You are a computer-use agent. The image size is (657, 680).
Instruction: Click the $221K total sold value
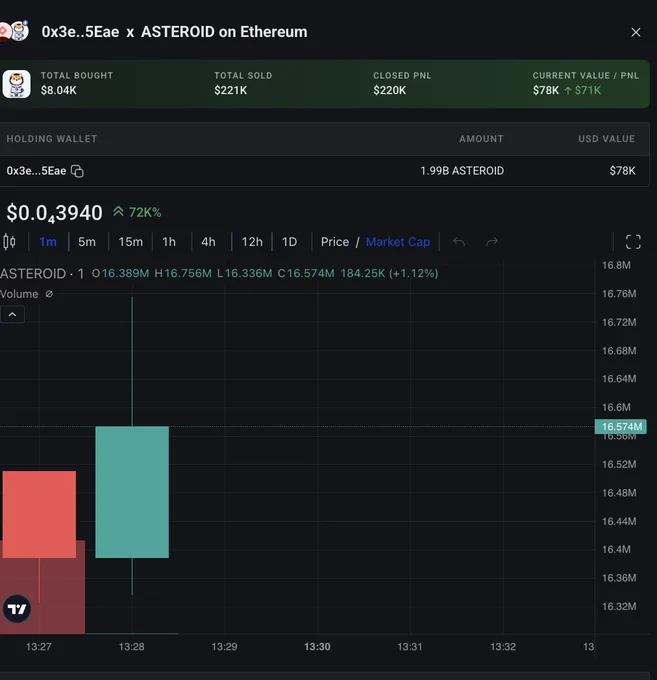pos(230,90)
